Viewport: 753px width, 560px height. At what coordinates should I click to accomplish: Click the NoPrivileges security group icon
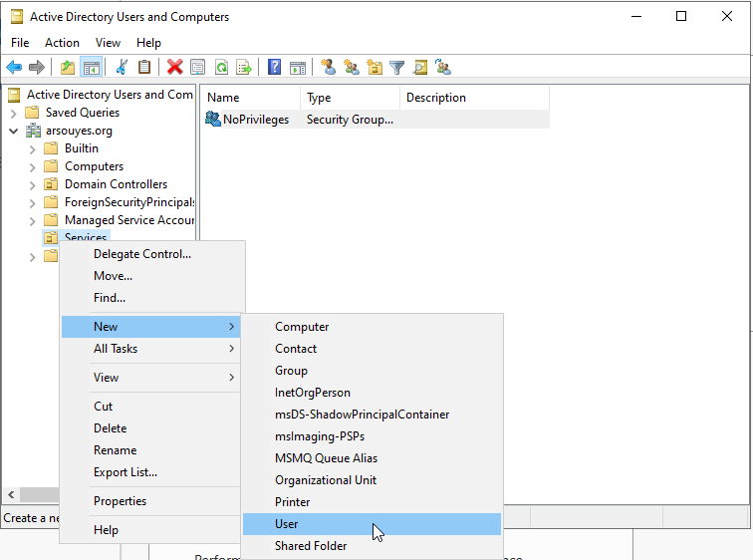(x=213, y=119)
